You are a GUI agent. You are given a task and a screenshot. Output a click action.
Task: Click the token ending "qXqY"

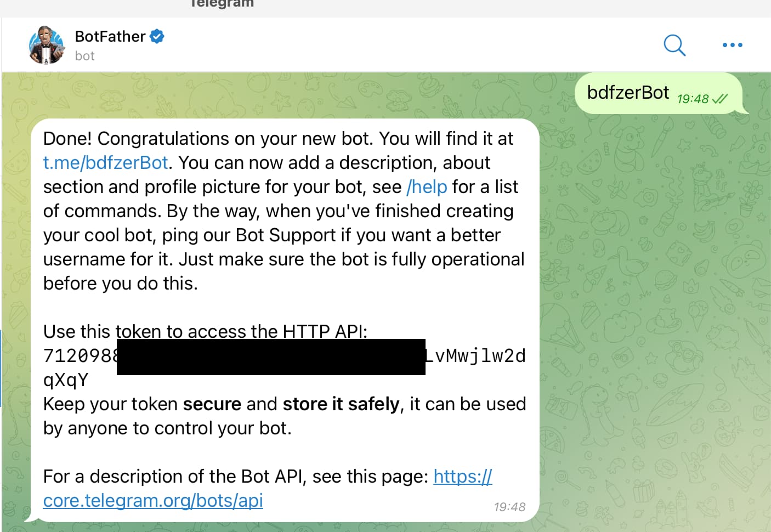(66, 380)
